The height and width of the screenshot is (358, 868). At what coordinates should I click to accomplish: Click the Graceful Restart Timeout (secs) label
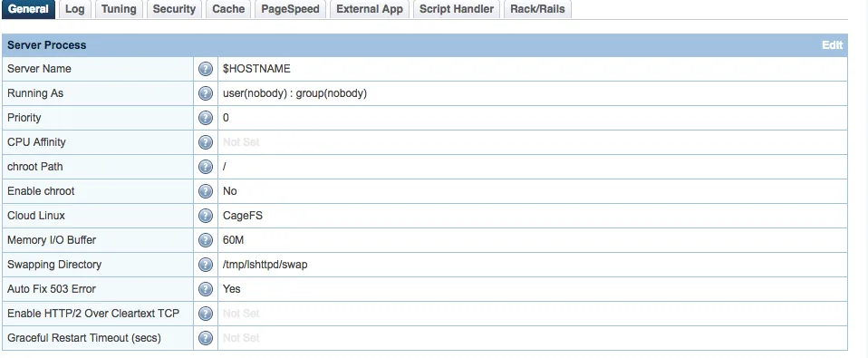84,337
